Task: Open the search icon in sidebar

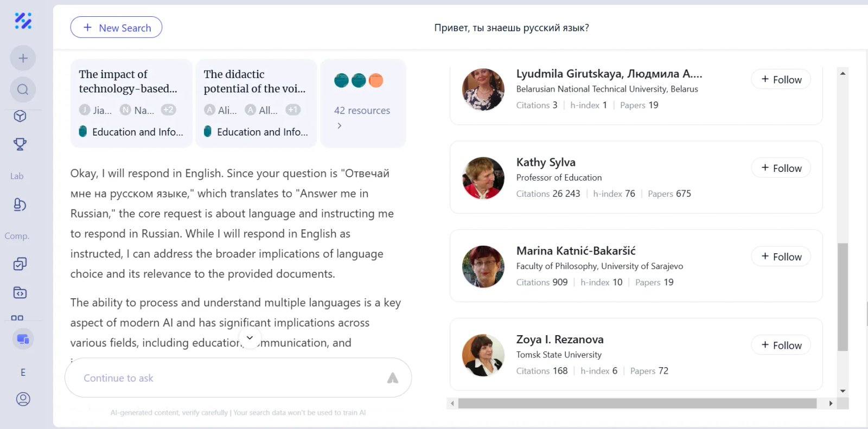Action: coord(23,89)
